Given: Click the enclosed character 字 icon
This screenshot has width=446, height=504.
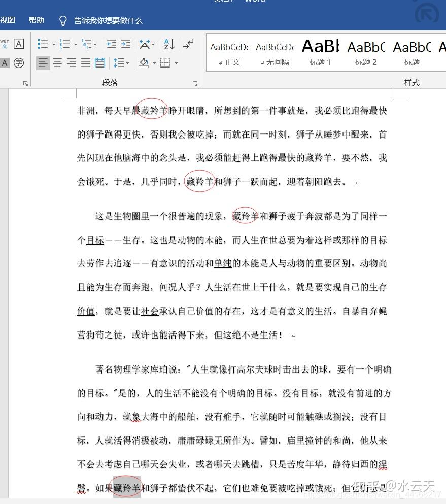Looking at the screenshot, I should coord(19,62).
